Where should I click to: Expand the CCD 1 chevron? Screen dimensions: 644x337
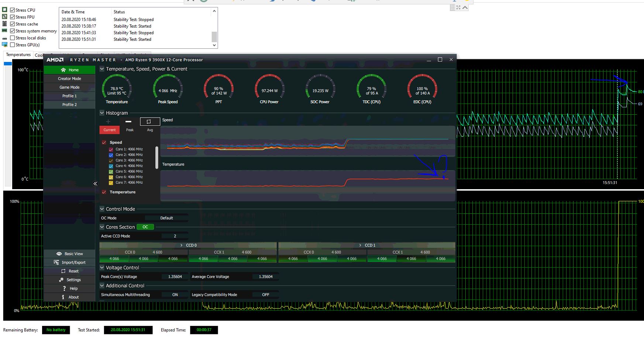[361, 245]
